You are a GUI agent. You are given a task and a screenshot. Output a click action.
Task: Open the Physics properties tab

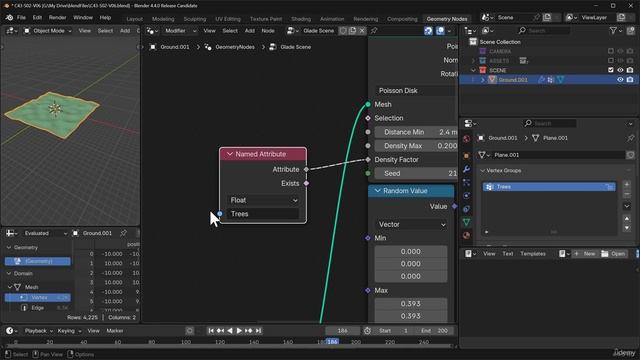(466, 196)
